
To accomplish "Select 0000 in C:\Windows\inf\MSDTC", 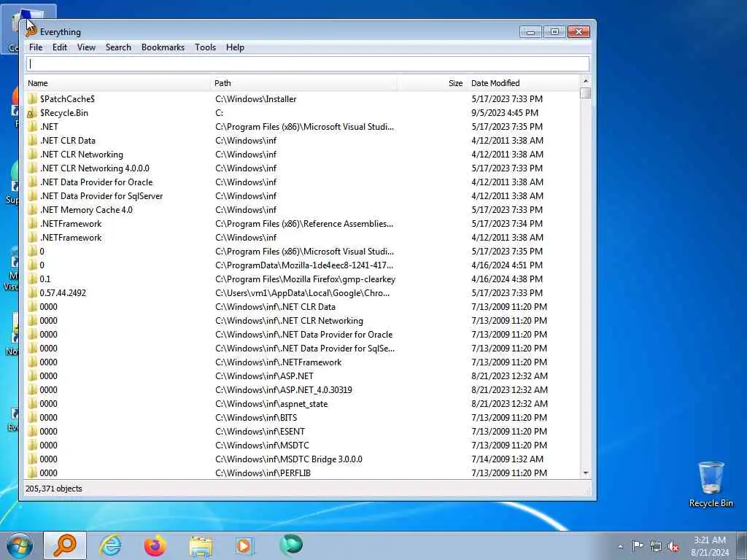I will click(x=49, y=446).
